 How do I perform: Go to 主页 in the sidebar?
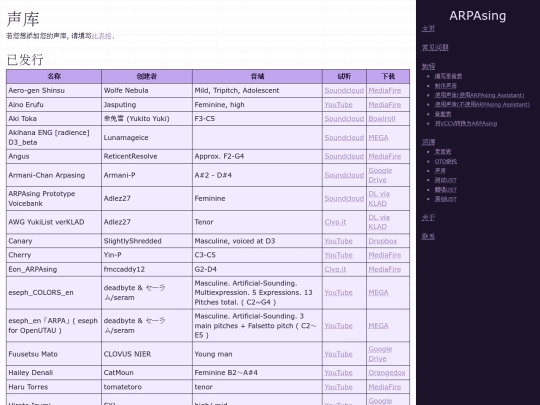pos(428,29)
